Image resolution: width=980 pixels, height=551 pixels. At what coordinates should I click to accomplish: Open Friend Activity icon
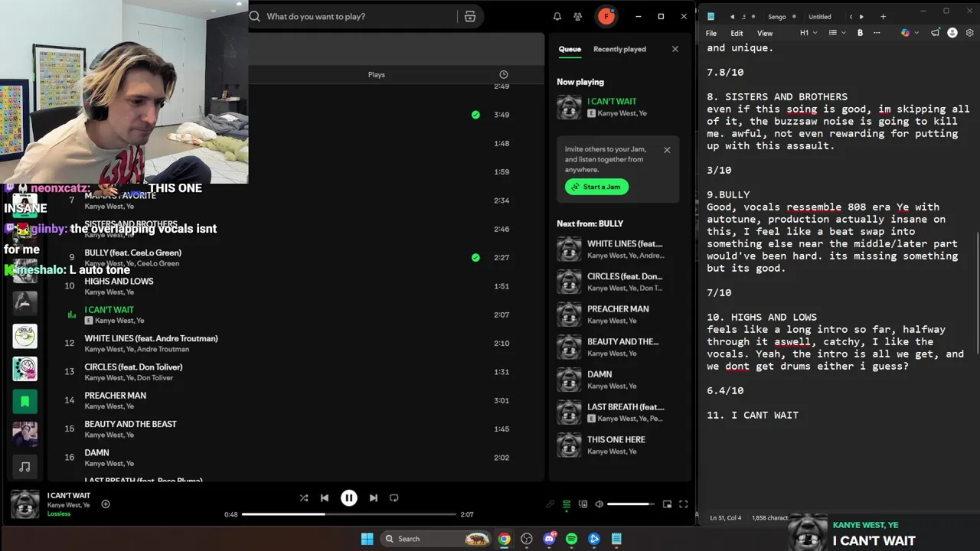click(578, 16)
